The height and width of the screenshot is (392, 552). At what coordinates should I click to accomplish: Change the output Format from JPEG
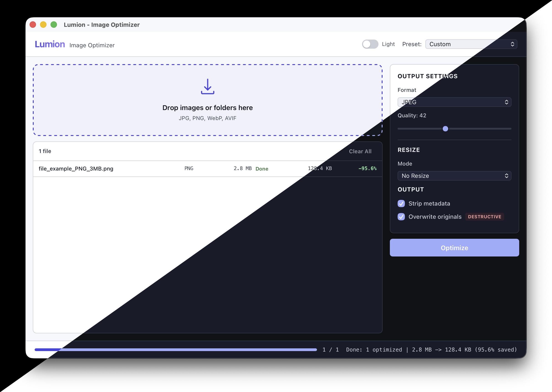pyautogui.click(x=454, y=102)
